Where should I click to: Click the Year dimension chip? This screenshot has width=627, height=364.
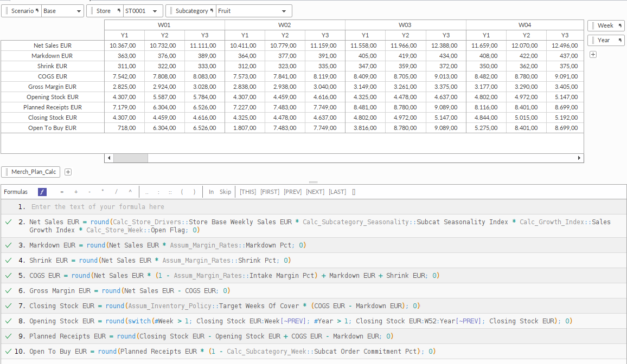tap(606, 40)
